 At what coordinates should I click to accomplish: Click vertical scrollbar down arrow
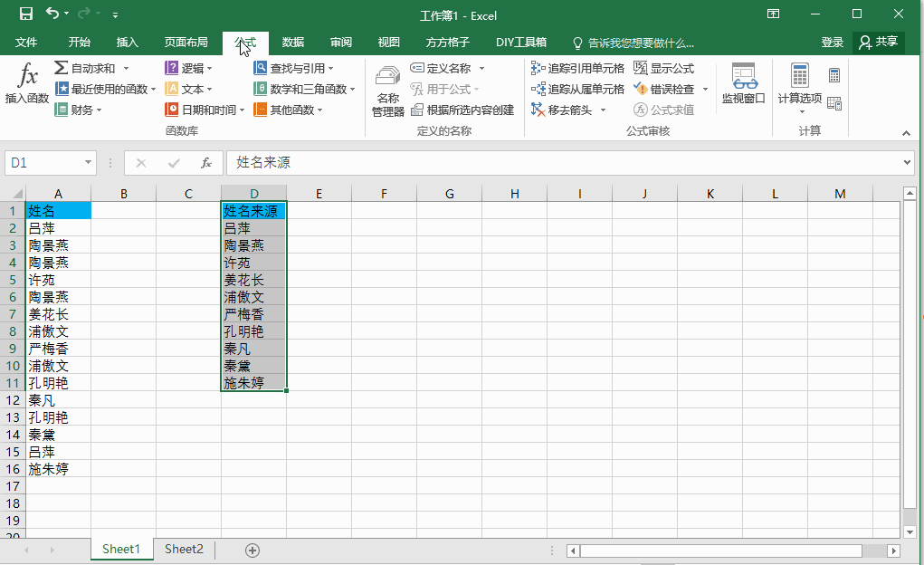910,532
